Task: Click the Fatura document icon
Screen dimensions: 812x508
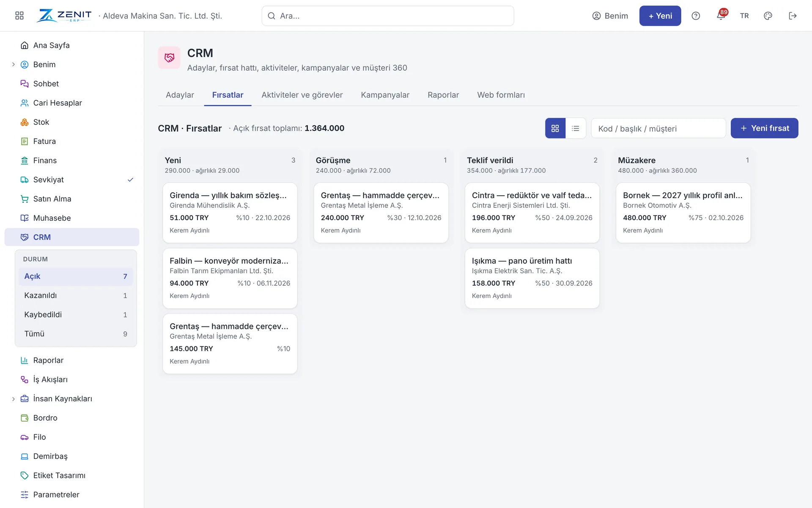Action: click(25, 141)
